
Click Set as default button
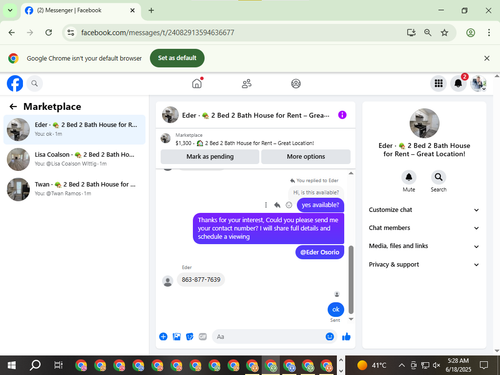pos(177,58)
